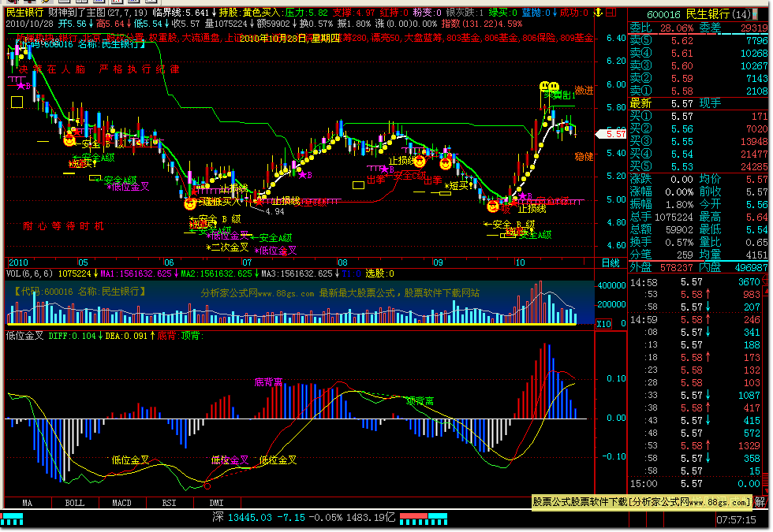
Task: Click the red circle marker on MACD low crossover
Action: [207, 486]
